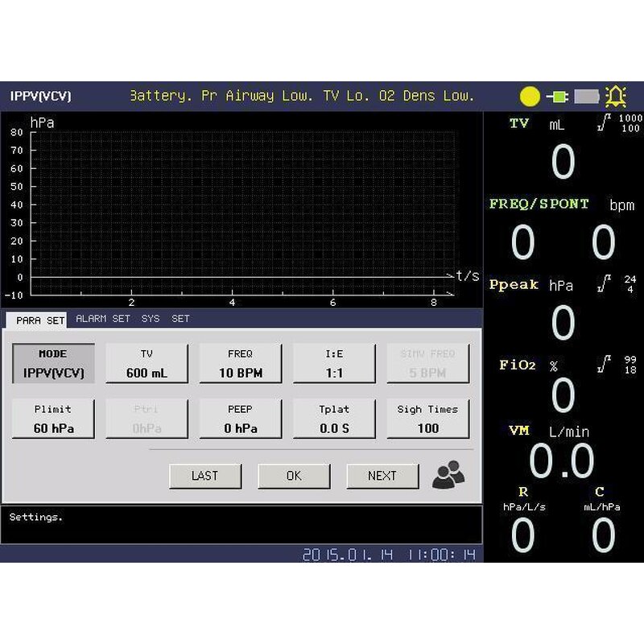Viewport: 644px width, 644px height.
Task: Select the FREQ 10 BPM parameter
Action: (241, 364)
